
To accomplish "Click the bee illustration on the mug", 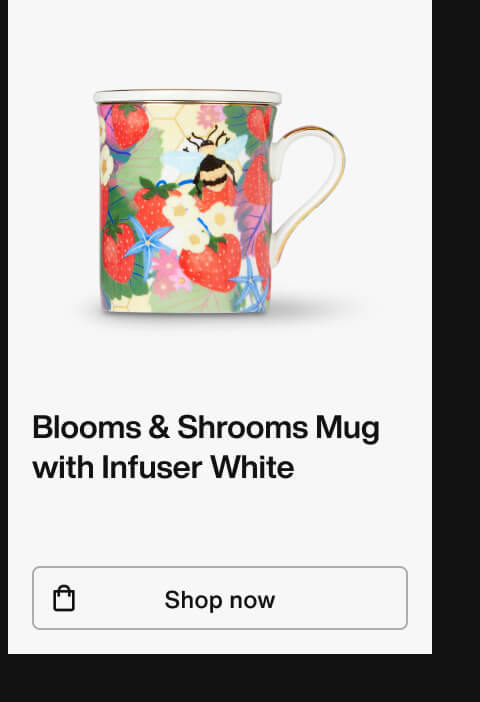I will point(209,161).
